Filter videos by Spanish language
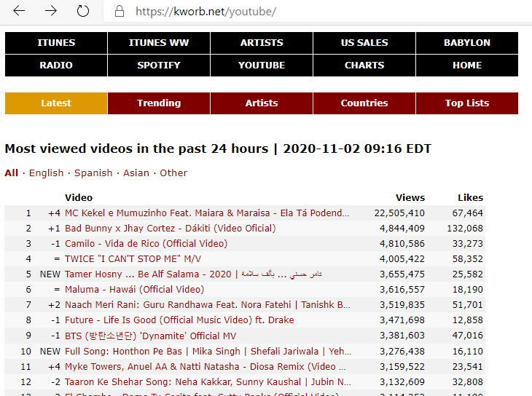This screenshot has width=532, height=396. pyautogui.click(x=93, y=173)
